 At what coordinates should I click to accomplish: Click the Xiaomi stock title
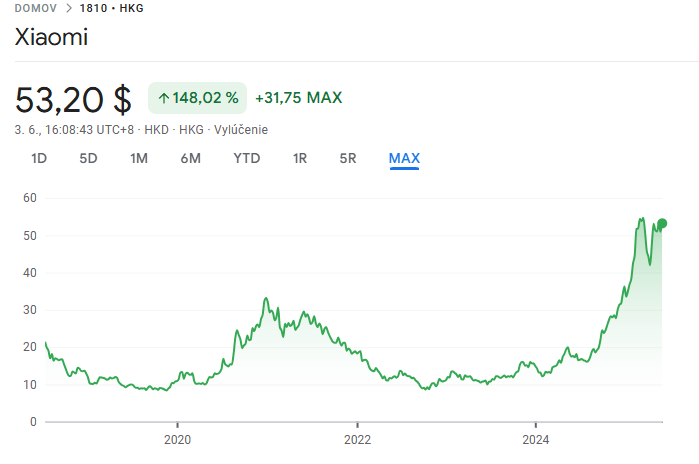pos(52,38)
